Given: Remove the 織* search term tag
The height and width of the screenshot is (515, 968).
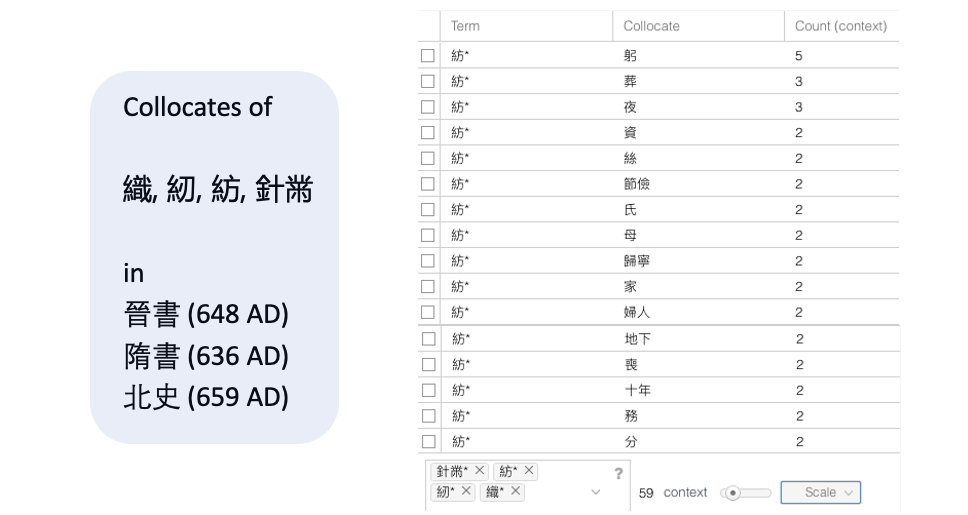Looking at the screenshot, I should tap(516, 491).
